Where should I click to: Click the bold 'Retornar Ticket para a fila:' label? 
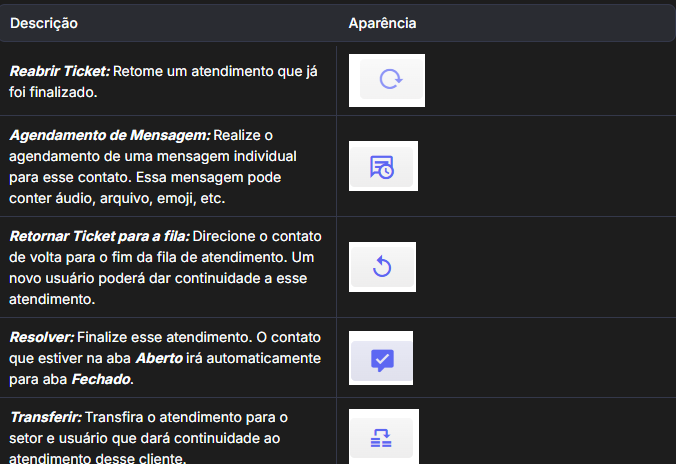(x=99, y=237)
